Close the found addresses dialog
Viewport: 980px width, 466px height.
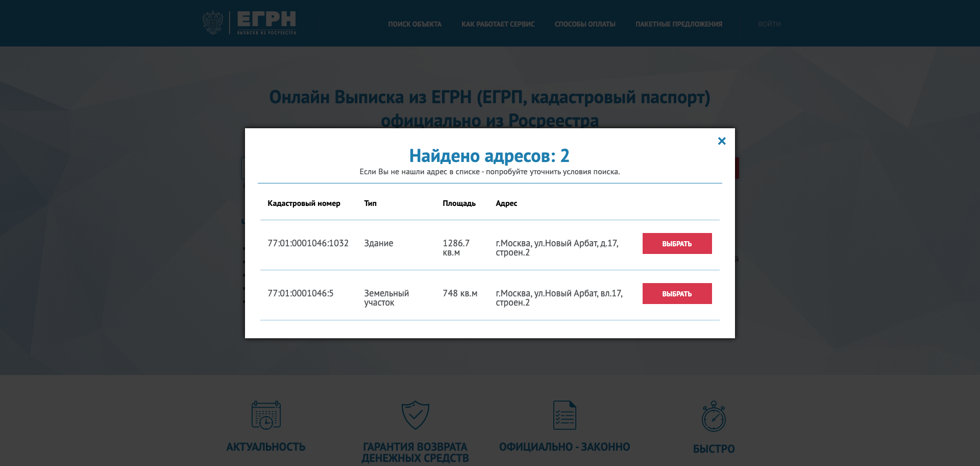tap(722, 141)
